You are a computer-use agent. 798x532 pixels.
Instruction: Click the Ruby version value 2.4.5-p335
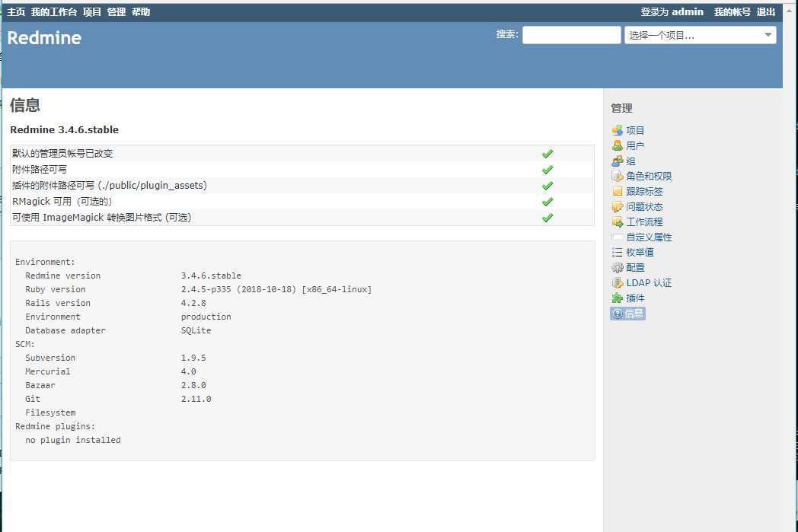click(206, 289)
